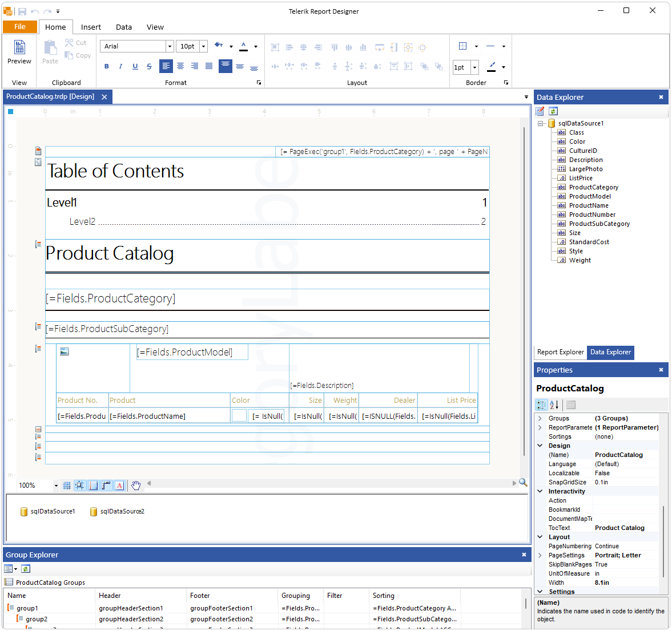Click the border color pen icon
This screenshot has width=672, height=631.
click(492, 67)
